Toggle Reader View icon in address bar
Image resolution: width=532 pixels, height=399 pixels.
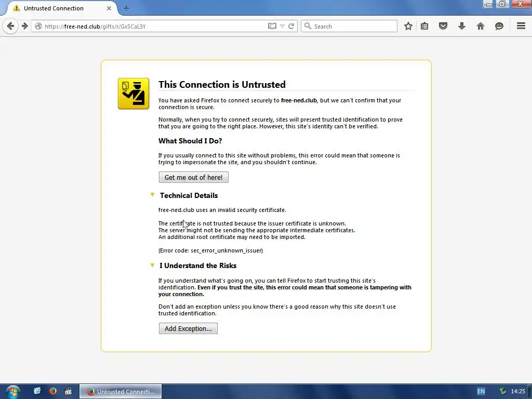(x=272, y=26)
